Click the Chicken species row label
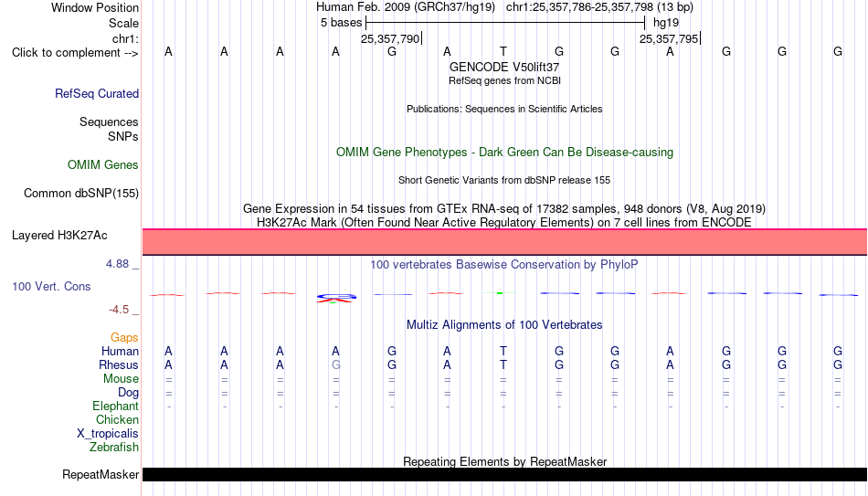868x496 pixels. 117,420
